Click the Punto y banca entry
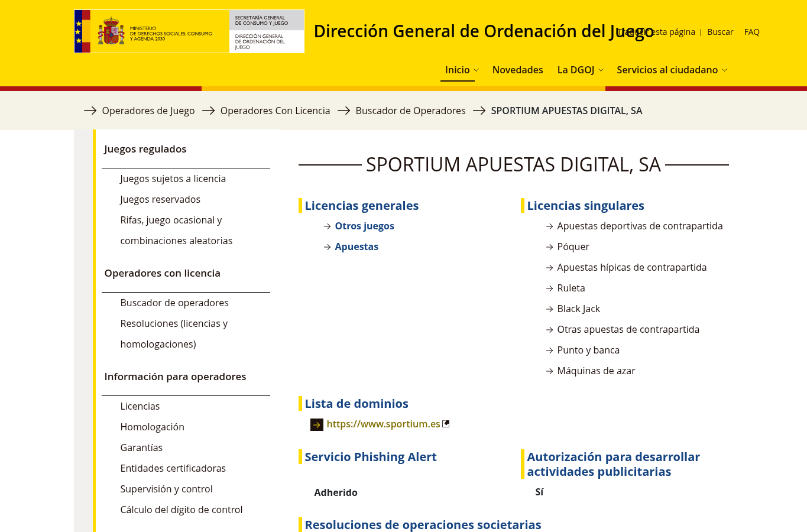The image size is (807, 532). point(588,350)
